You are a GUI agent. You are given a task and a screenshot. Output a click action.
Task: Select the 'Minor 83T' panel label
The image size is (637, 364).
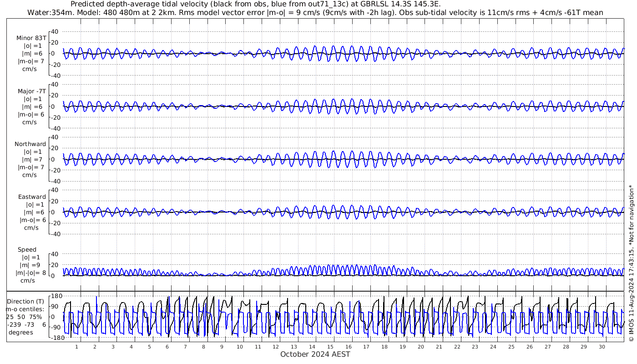(x=31, y=38)
